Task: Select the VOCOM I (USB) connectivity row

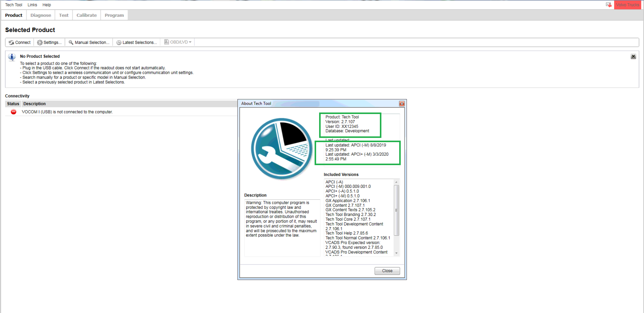Action: (x=121, y=112)
